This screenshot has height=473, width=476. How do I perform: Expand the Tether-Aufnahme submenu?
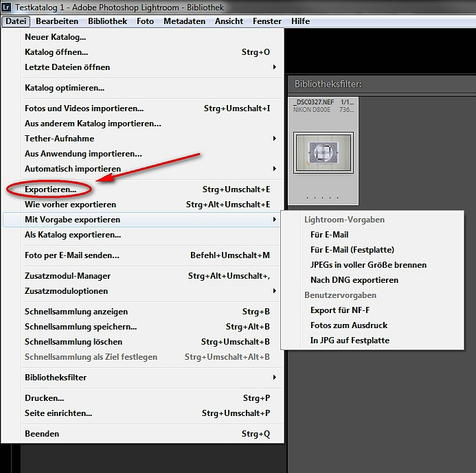142,139
